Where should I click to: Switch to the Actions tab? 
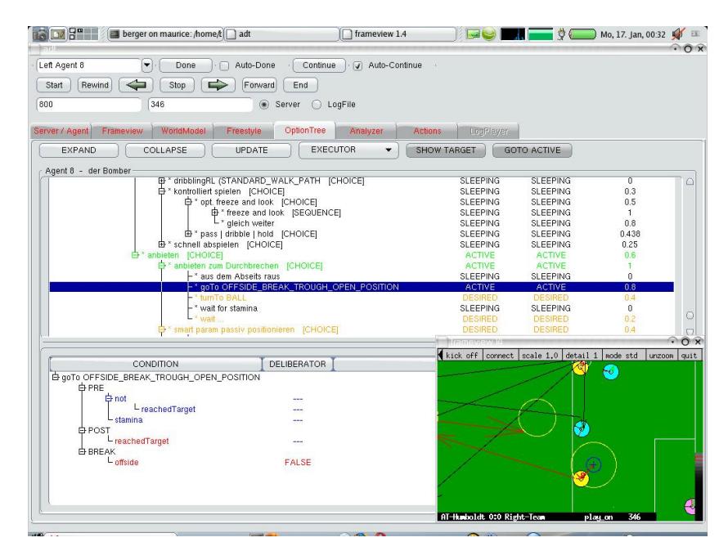coord(427,132)
